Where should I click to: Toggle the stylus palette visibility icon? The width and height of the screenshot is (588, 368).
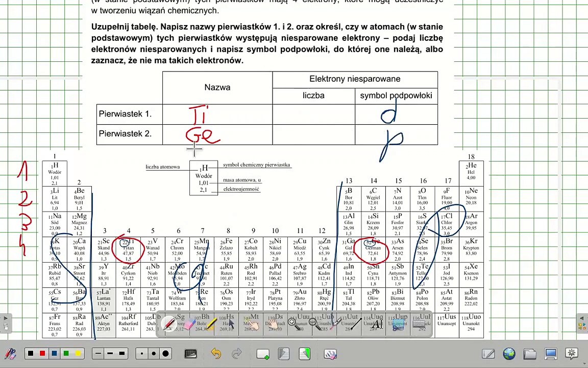[x=10, y=353]
